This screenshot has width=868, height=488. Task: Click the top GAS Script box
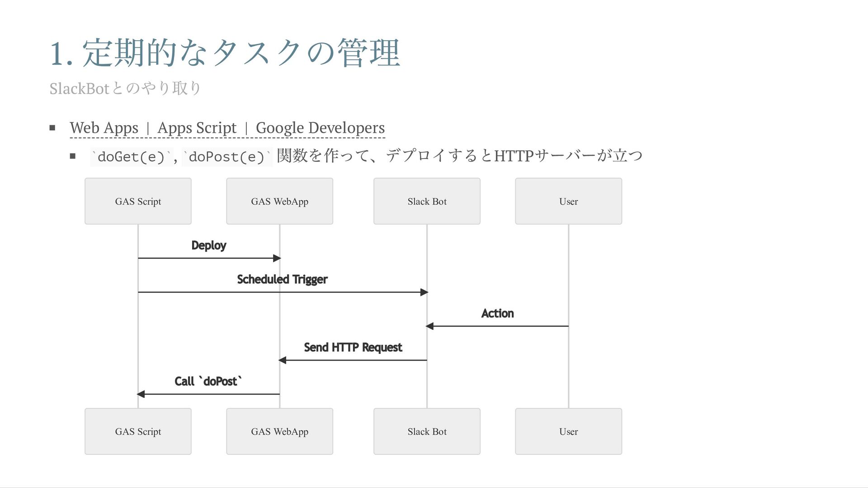click(x=138, y=201)
